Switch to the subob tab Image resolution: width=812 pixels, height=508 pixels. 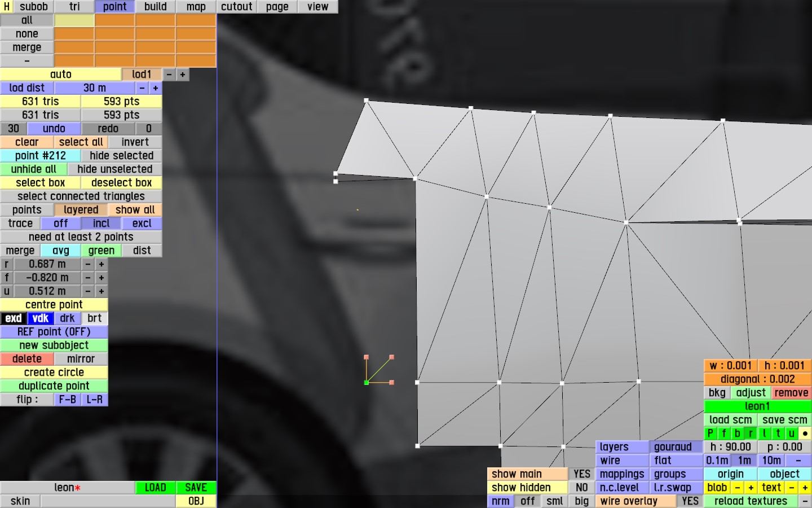coord(34,7)
